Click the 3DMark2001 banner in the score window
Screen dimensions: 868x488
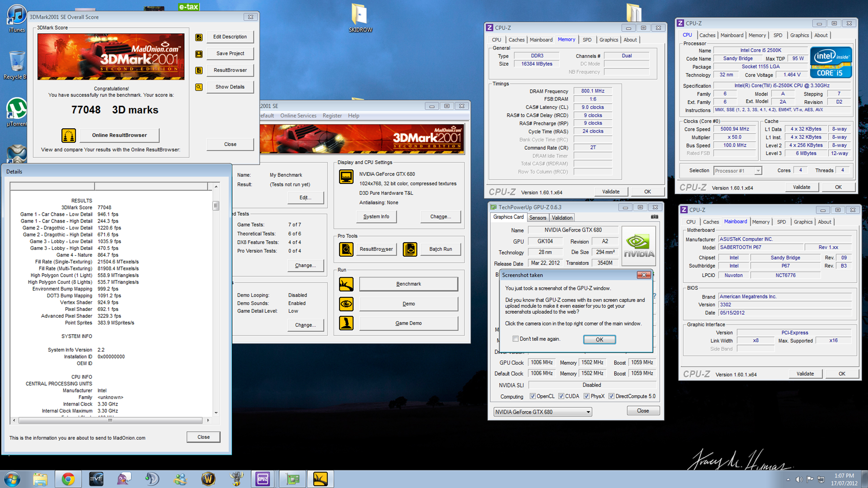pyautogui.click(x=111, y=56)
